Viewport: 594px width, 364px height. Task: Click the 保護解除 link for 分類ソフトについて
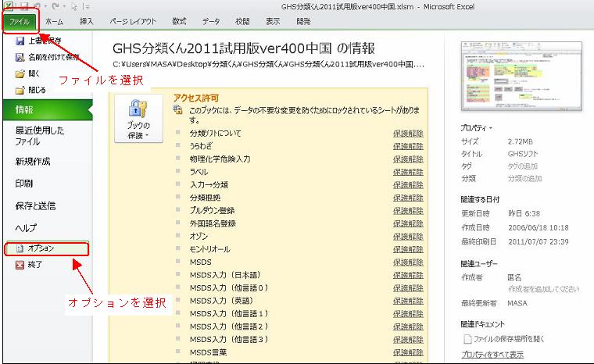[408, 134]
